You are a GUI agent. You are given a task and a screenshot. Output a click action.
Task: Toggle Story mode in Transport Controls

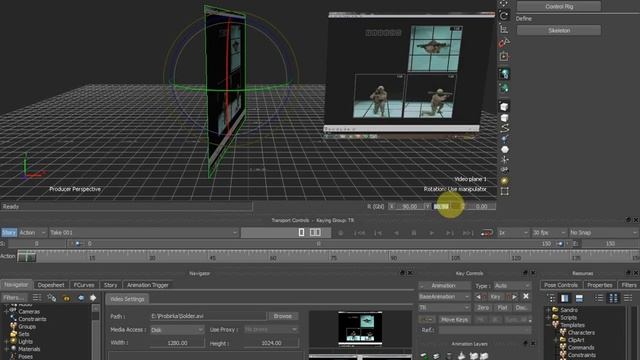click(x=9, y=233)
